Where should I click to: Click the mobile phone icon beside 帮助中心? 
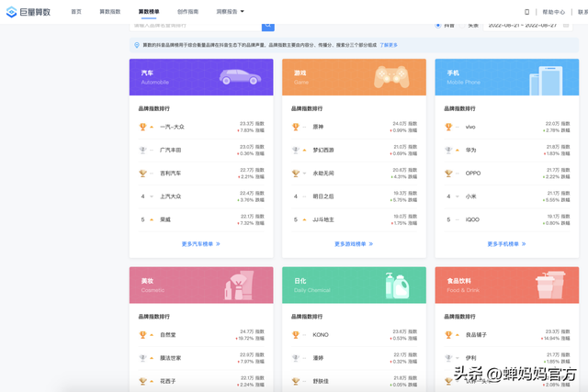pyautogui.click(x=526, y=12)
